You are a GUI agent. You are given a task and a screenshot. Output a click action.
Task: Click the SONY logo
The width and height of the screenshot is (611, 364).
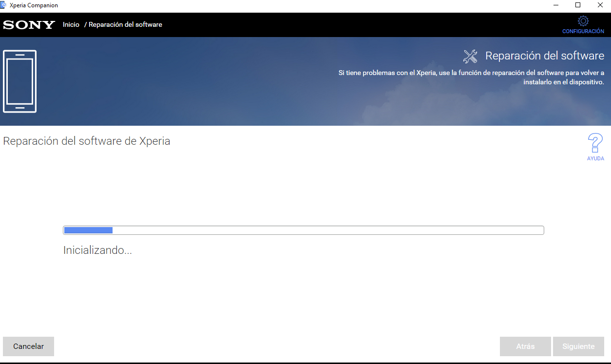[x=29, y=25]
